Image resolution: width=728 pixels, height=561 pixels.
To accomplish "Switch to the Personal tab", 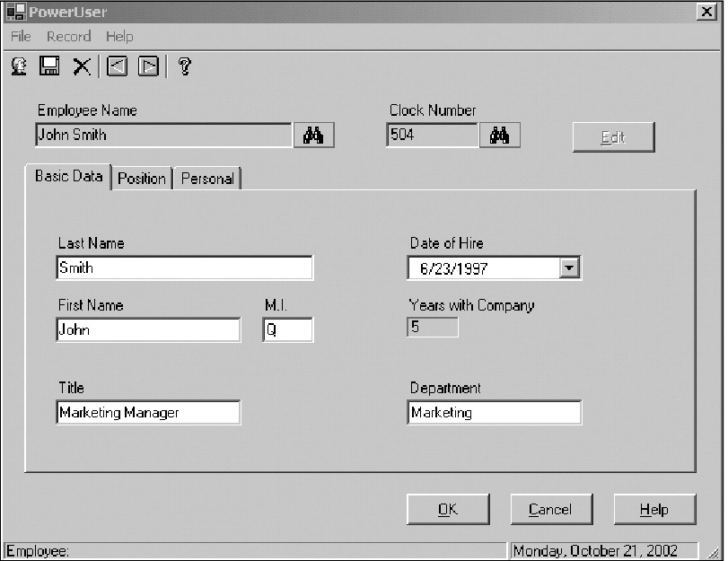I will [x=207, y=179].
